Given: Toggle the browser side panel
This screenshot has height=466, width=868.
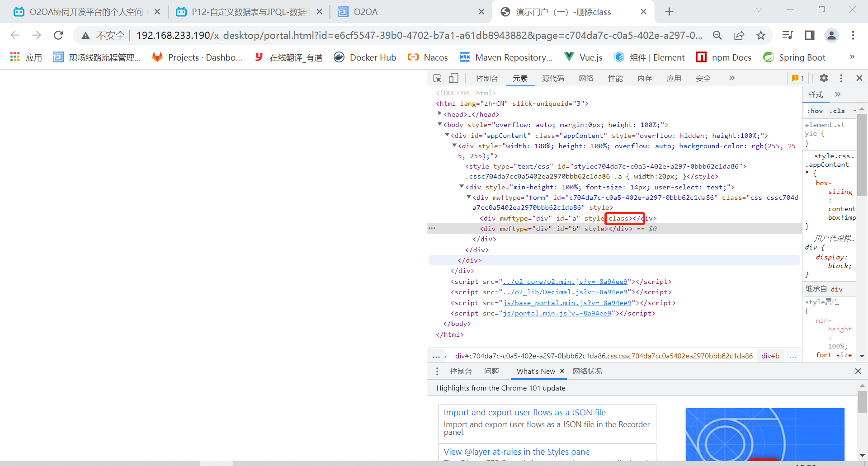Looking at the screenshot, I should pyautogui.click(x=809, y=35).
